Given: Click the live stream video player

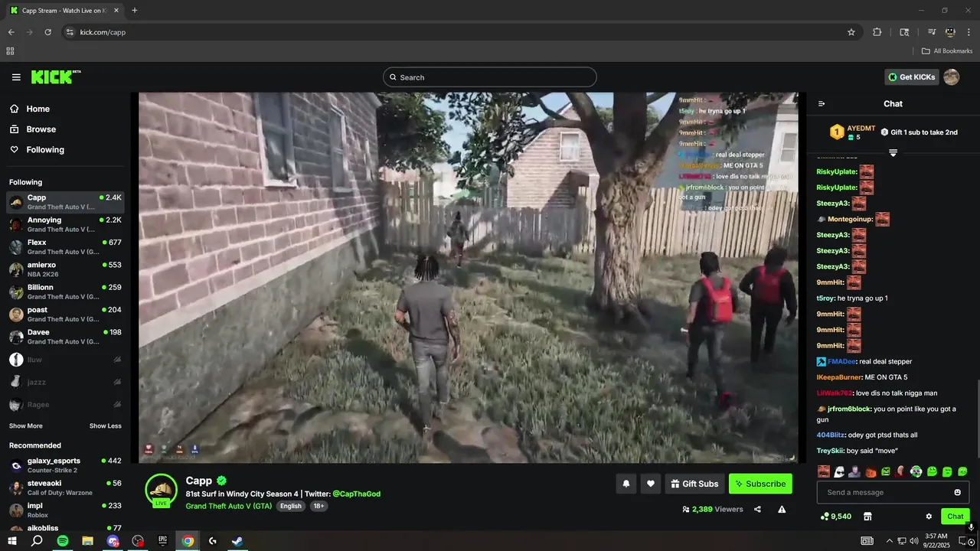Looking at the screenshot, I should 469,278.
